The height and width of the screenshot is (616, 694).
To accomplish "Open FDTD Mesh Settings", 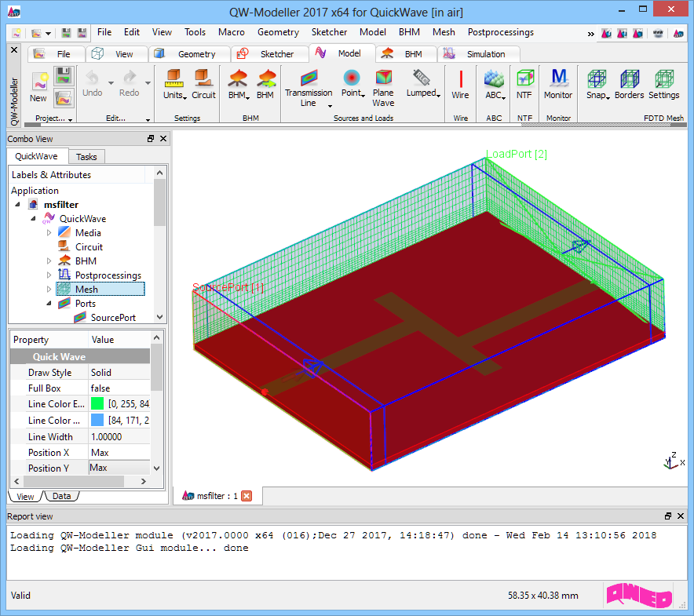I will (x=663, y=79).
